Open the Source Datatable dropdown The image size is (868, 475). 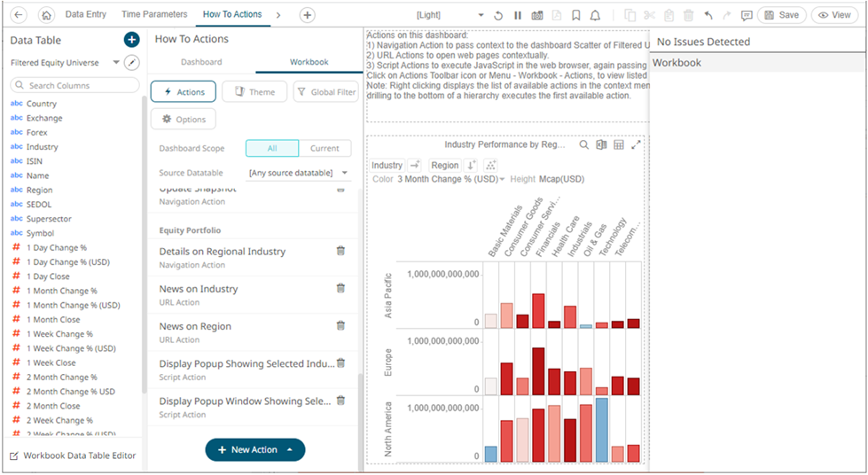[299, 173]
